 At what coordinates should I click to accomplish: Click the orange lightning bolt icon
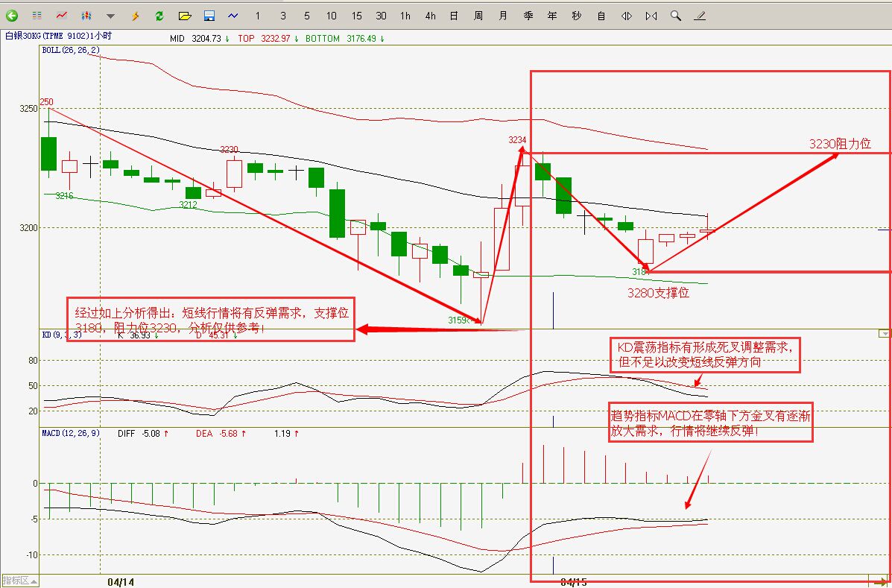(x=136, y=16)
